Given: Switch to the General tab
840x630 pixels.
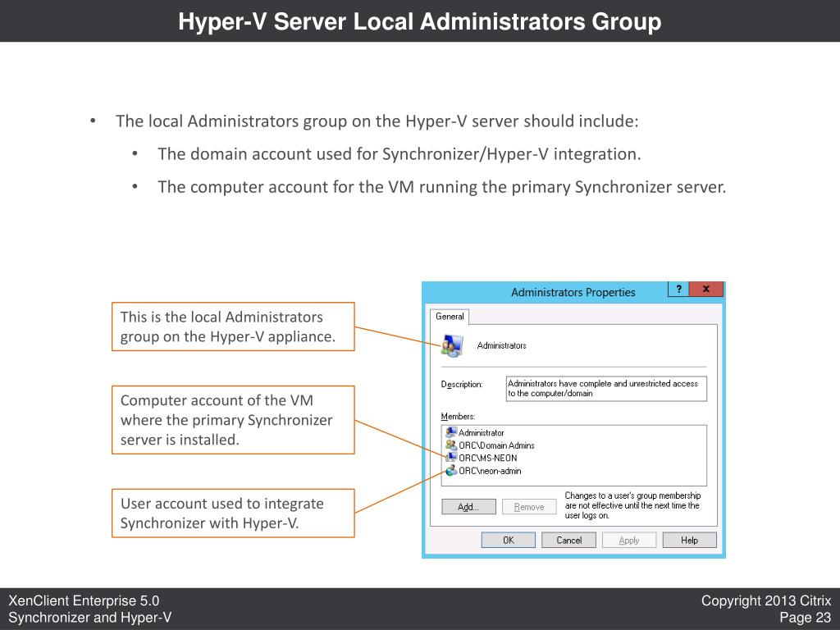Looking at the screenshot, I should point(450,316).
